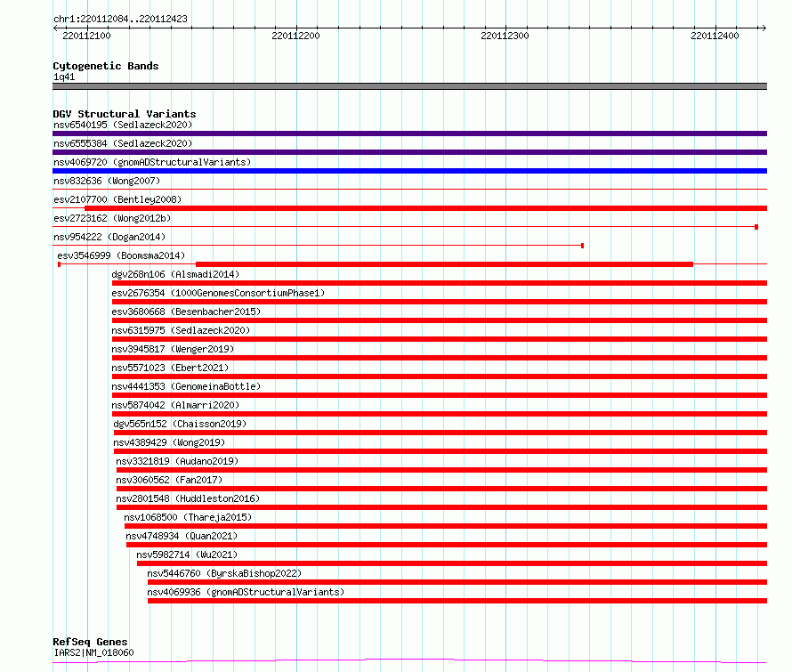
Task: Click the magenta IARS2 gene line
Action: [x=409, y=661]
